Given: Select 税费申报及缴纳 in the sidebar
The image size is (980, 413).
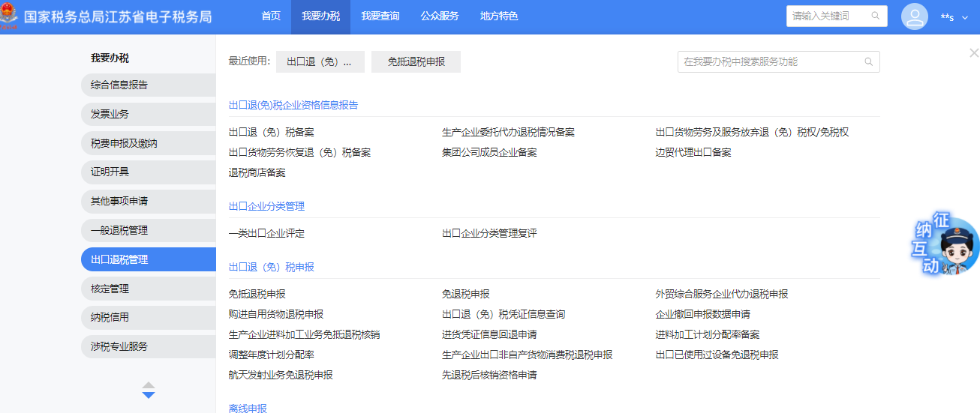Looking at the screenshot, I should pos(124,143).
